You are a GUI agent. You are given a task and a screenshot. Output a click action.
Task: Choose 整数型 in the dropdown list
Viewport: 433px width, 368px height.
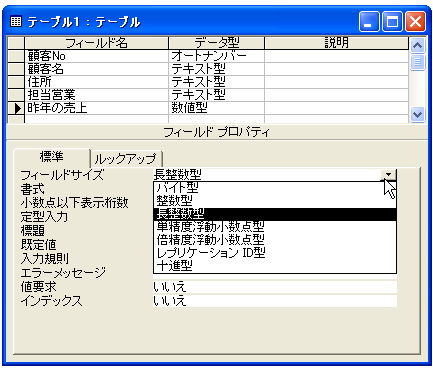pyautogui.click(x=275, y=201)
